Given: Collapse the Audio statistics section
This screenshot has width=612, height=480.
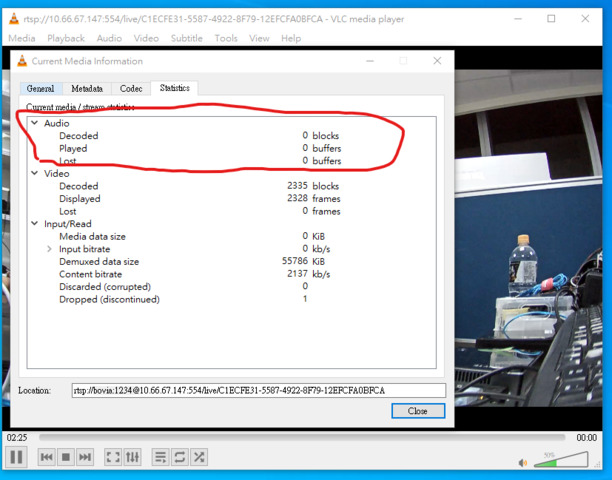Looking at the screenshot, I should coord(34,123).
